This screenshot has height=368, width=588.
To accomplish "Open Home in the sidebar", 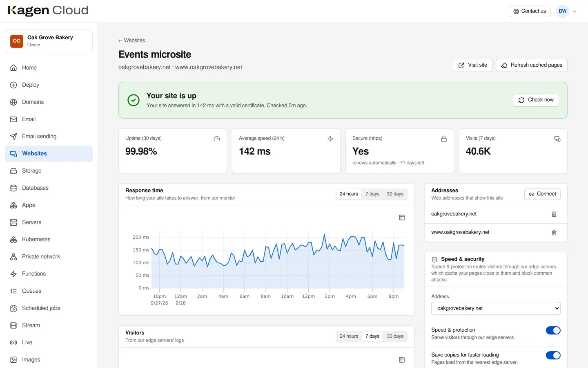I will [49, 68].
